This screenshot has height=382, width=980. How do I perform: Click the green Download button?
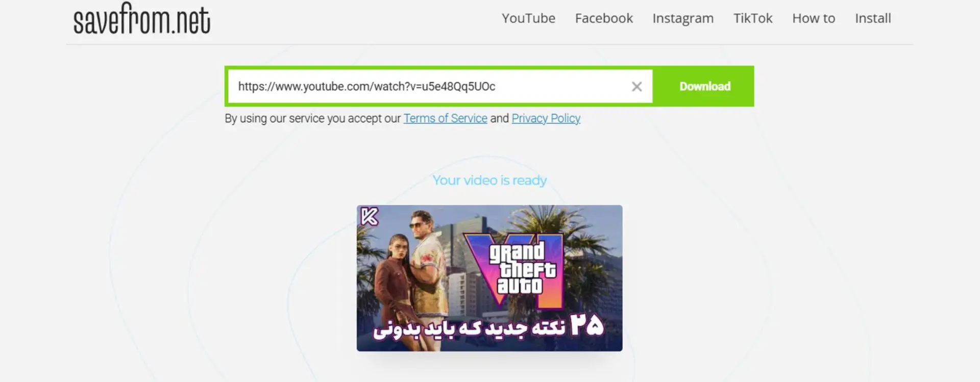705,86
